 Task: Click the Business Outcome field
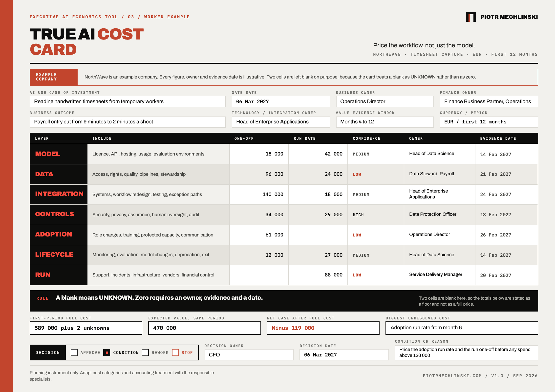click(128, 122)
